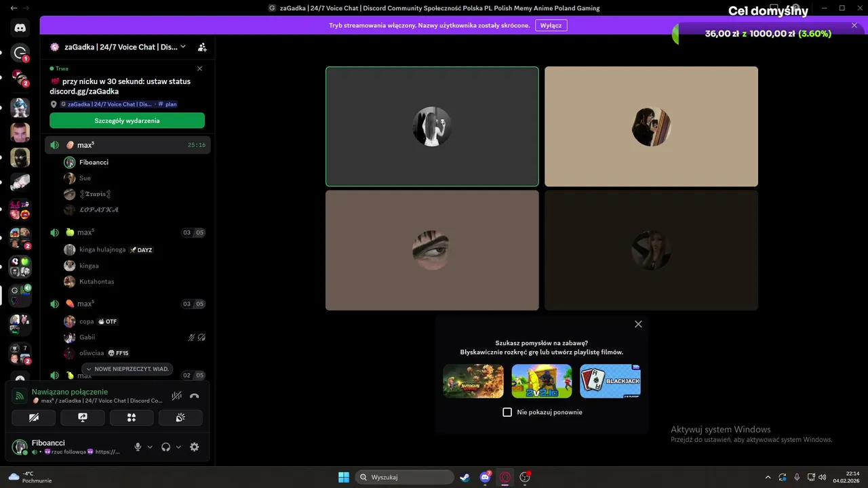Image resolution: width=868 pixels, height=488 pixels.
Task: Open voice connection signal details icon
Action: (20, 396)
